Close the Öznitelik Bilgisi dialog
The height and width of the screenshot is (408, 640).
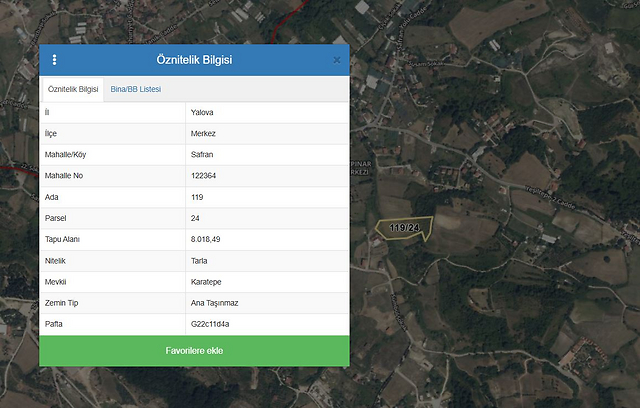(x=337, y=60)
